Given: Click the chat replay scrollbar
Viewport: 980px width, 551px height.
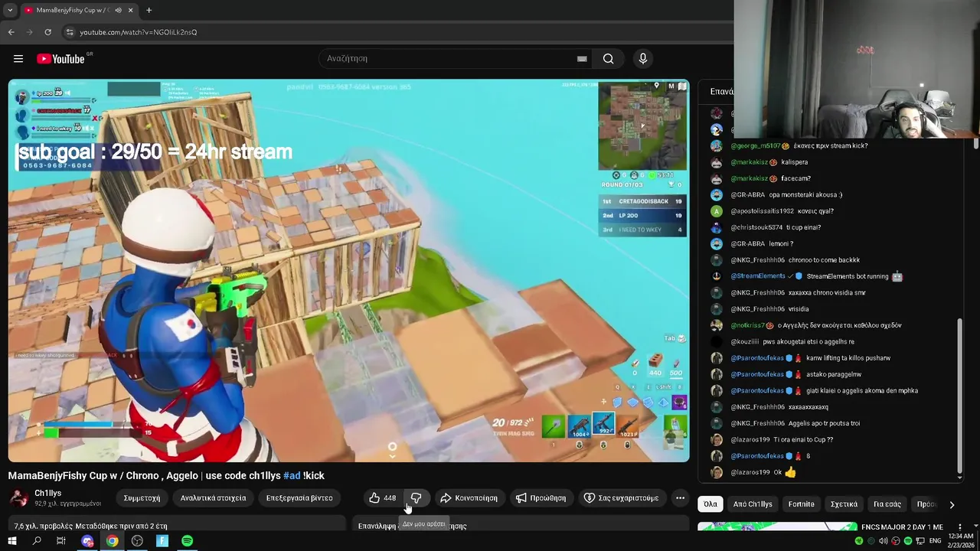Looking at the screenshot, I should pos(960,398).
